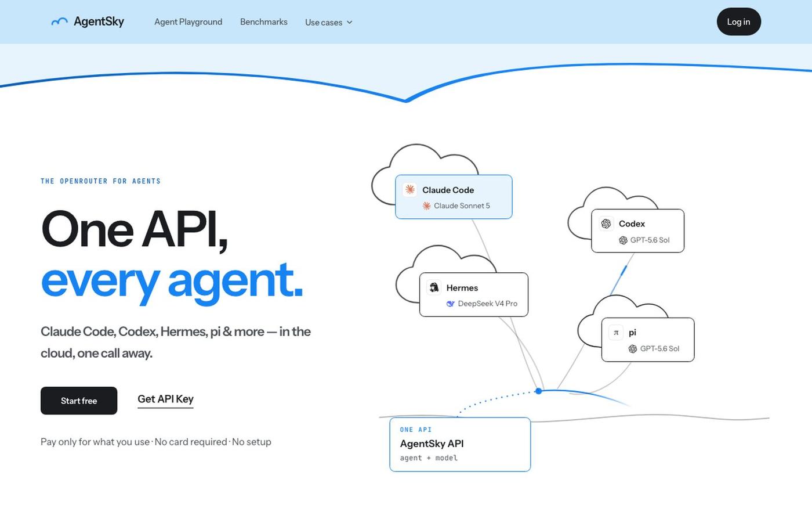Click the icon beside GPT-5.6 Sol in Codex card

[x=623, y=240]
